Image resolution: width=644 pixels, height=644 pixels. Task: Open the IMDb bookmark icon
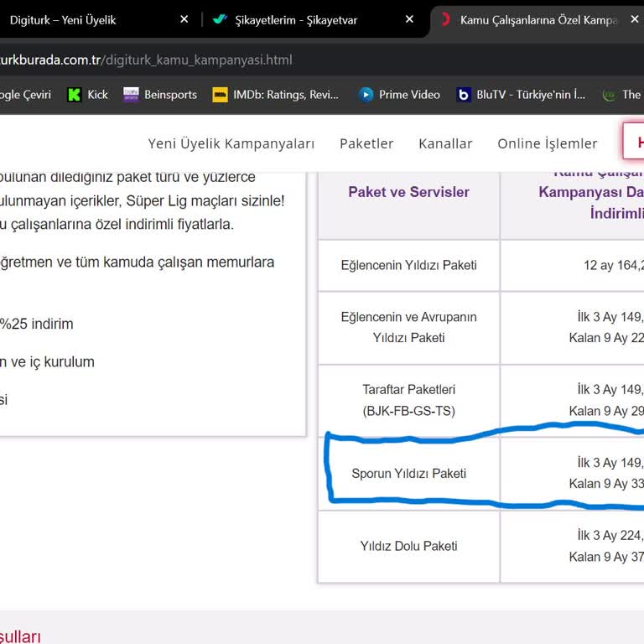[x=221, y=95]
